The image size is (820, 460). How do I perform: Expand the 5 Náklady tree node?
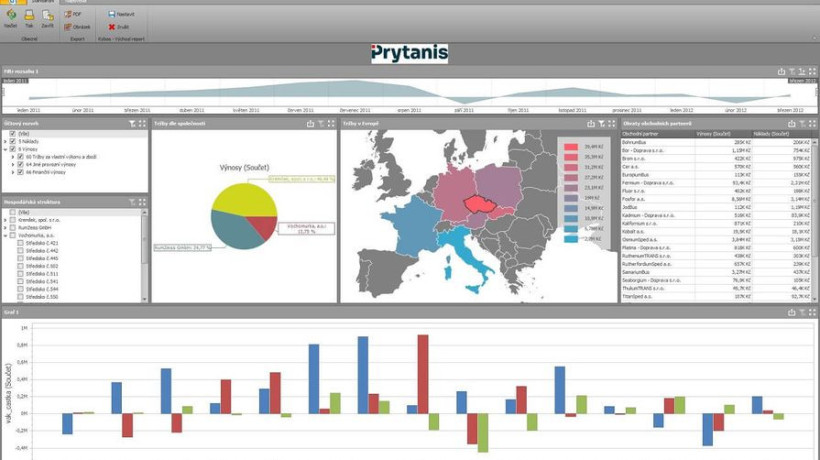(x=4, y=142)
